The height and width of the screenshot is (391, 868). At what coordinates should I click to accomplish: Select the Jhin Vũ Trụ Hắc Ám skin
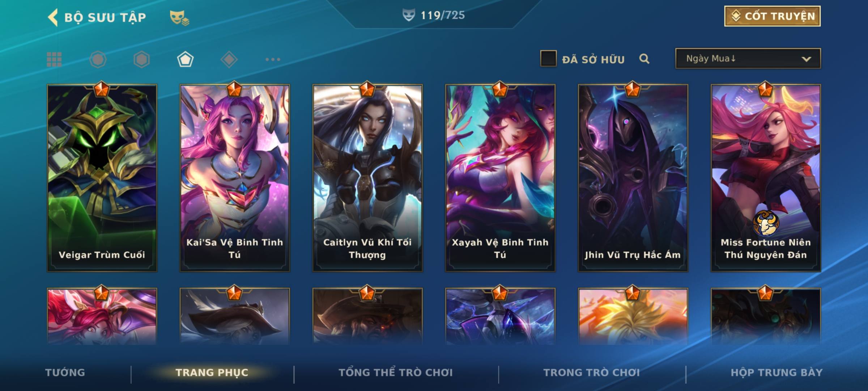633,178
